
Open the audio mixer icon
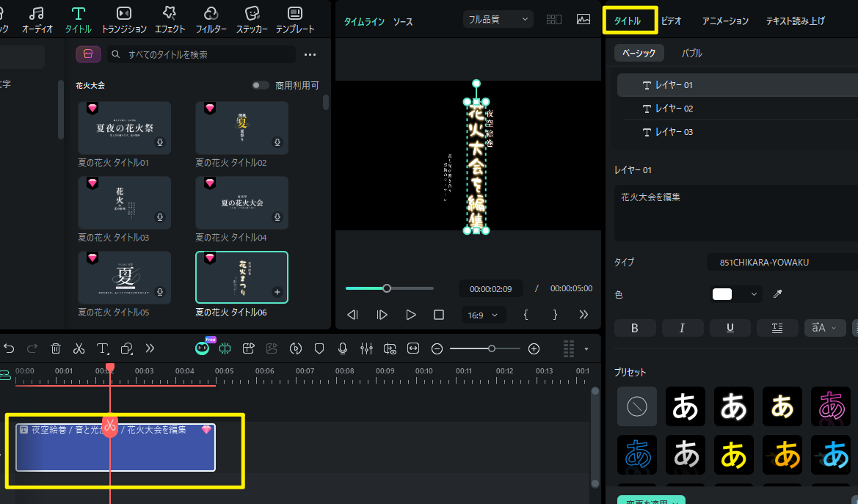pos(367,348)
